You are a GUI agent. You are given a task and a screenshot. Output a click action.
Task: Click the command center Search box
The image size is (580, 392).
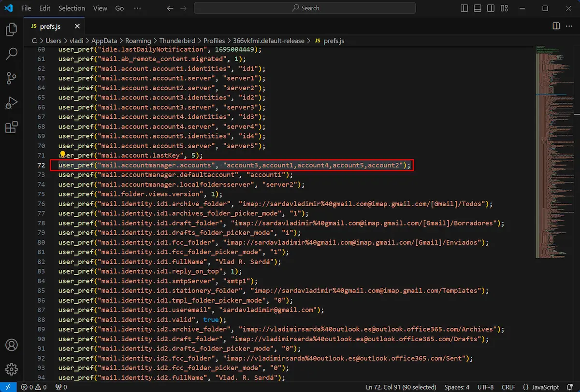coord(305,8)
